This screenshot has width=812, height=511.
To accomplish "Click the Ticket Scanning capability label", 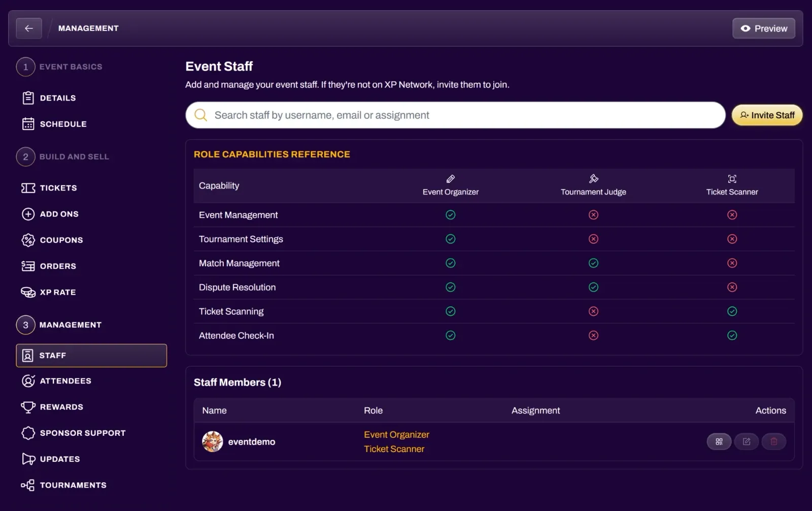I will pyautogui.click(x=231, y=311).
